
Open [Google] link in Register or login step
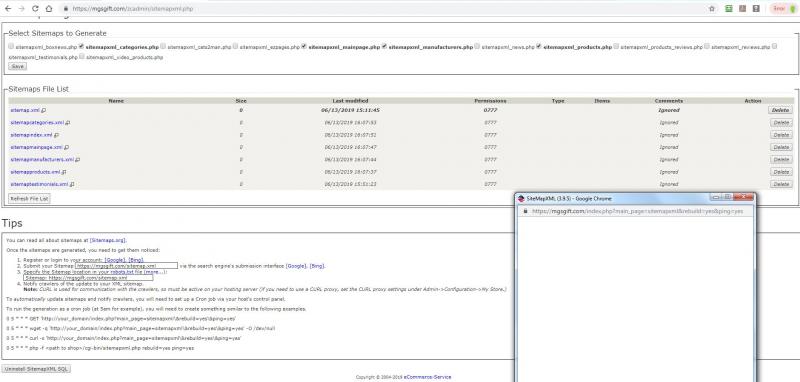click(x=114, y=260)
